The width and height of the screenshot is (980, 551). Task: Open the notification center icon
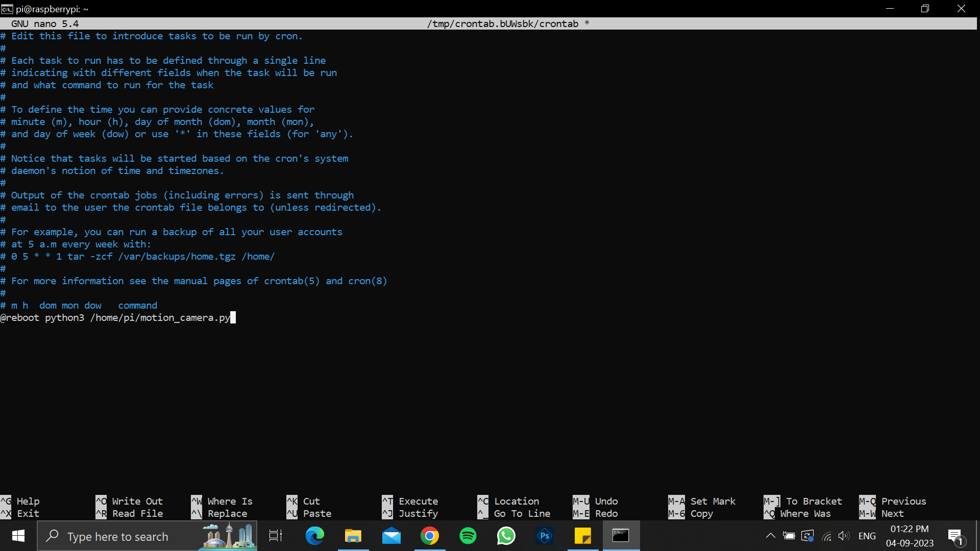click(955, 536)
